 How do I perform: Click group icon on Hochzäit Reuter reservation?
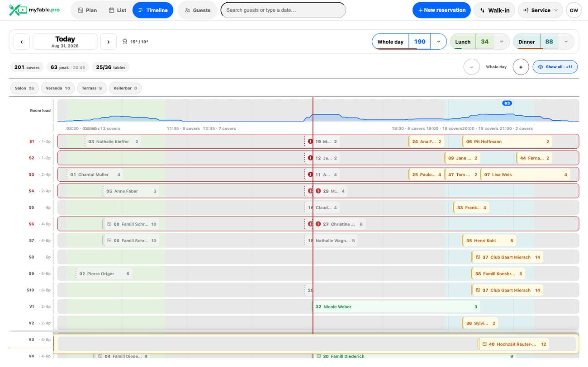[484, 344]
